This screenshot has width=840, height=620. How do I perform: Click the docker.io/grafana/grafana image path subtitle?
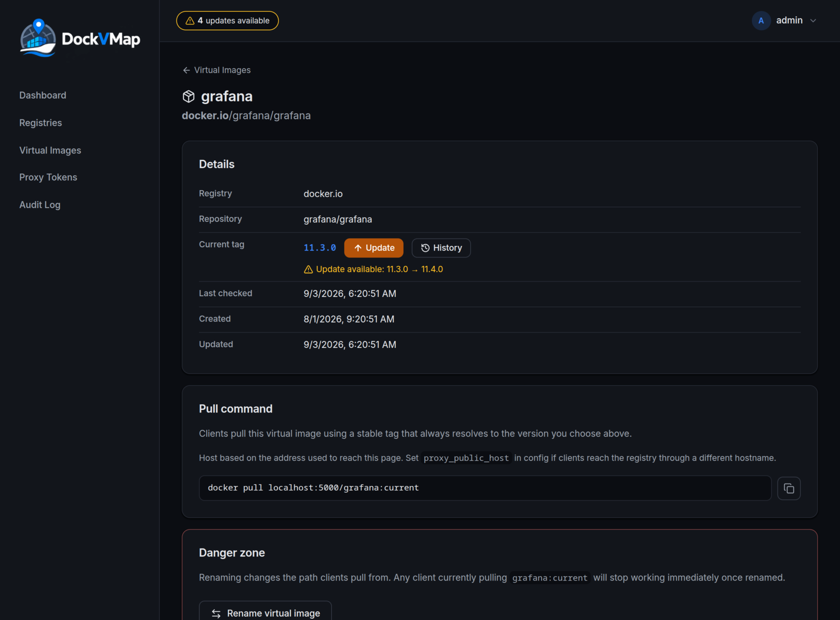[x=246, y=116]
